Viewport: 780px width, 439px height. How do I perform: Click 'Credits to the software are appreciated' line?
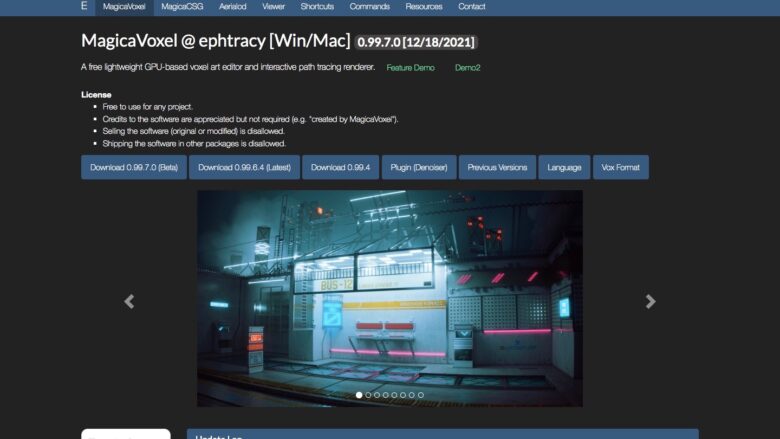click(250, 119)
